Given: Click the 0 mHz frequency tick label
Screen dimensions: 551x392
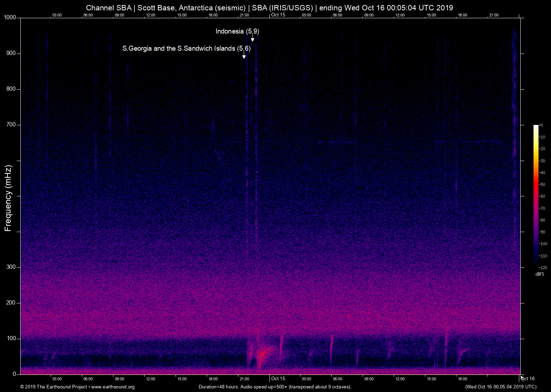Looking at the screenshot, I should coord(14,374).
